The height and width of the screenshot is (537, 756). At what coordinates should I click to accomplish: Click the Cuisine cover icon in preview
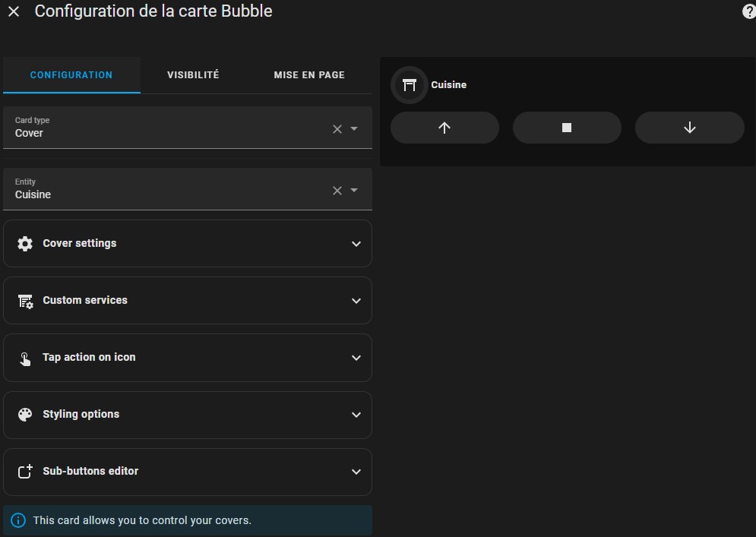click(410, 85)
